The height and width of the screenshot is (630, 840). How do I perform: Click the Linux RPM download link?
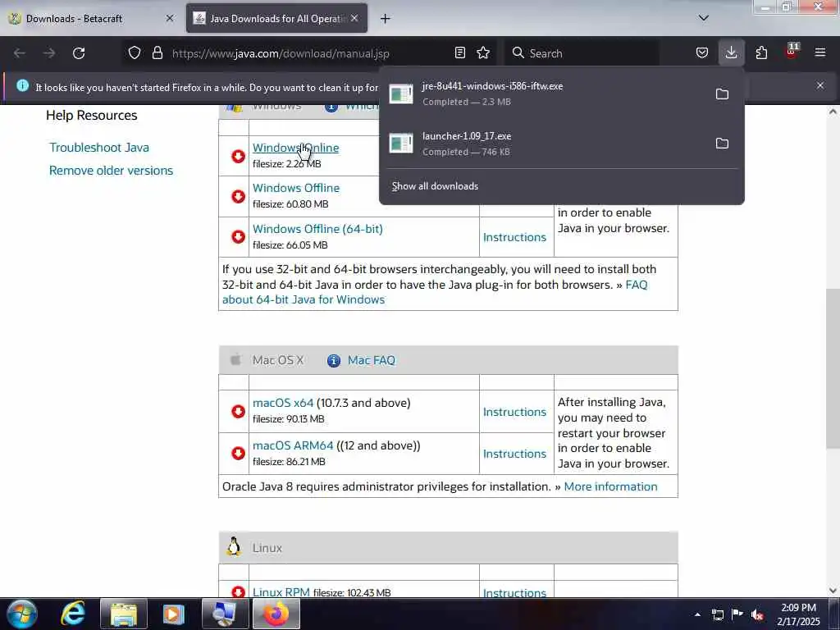pyautogui.click(x=281, y=592)
